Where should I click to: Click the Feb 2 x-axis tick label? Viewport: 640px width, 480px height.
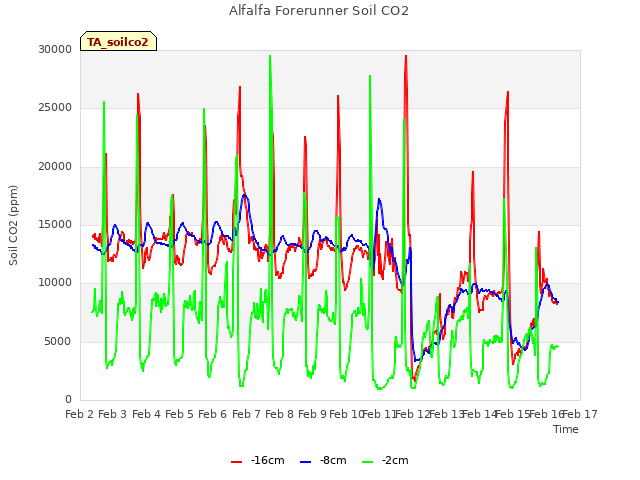point(79,414)
